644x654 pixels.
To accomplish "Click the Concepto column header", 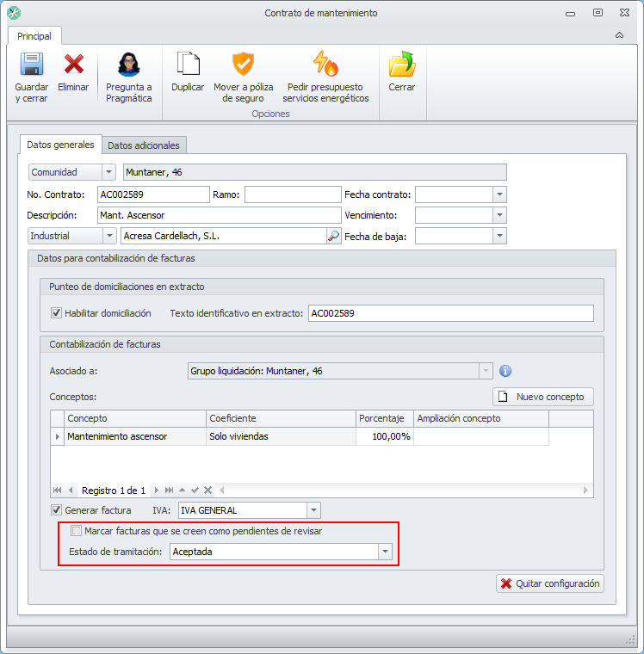I will pyautogui.click(x=135, y=418).
